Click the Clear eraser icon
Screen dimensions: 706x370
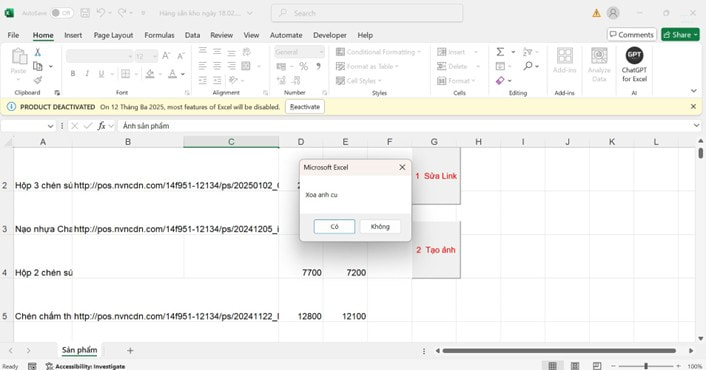[500, 81]
